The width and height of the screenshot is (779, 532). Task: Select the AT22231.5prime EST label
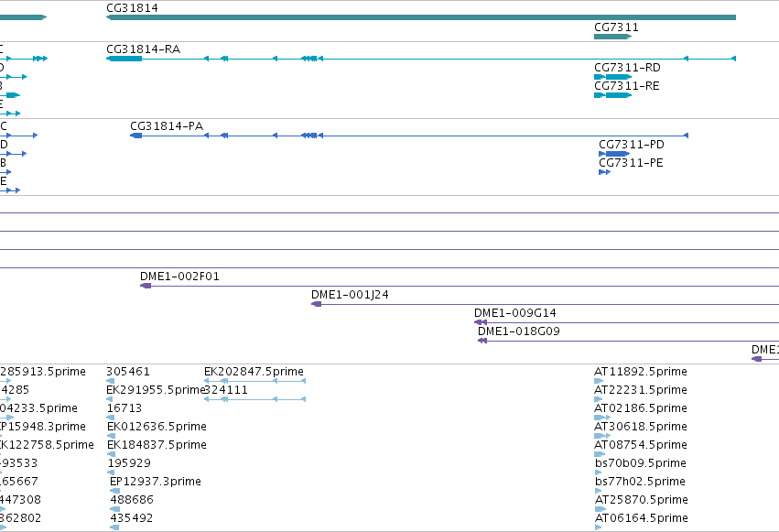641,390
